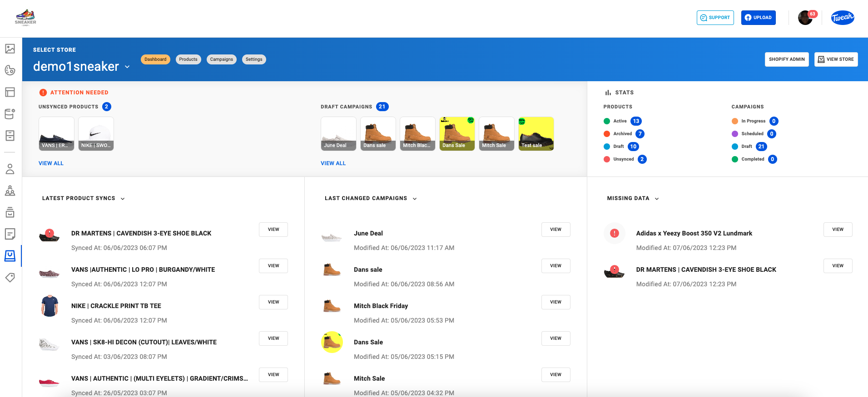Click the View Store button
This screenshot has width=868, height=397.
point(836,59)
